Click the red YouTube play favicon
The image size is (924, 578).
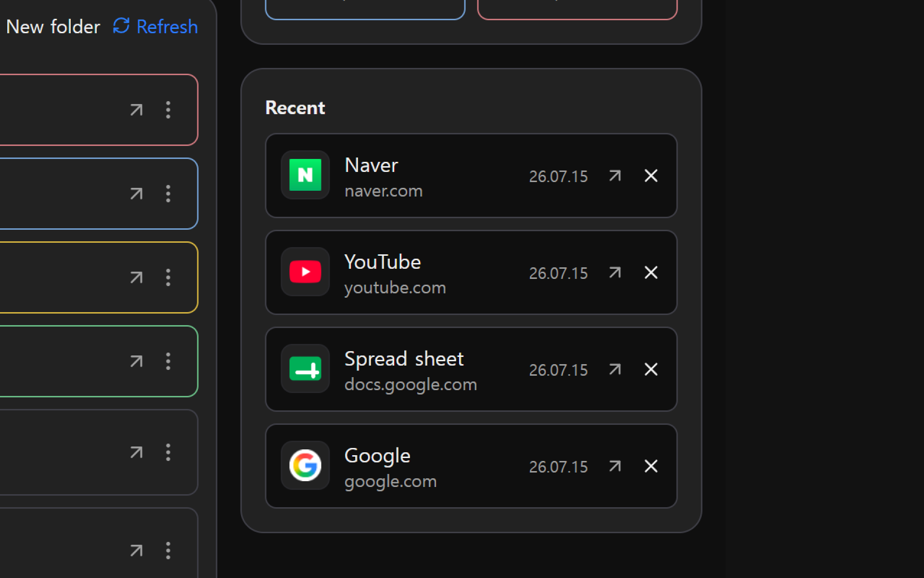click(x=305, y=272)
